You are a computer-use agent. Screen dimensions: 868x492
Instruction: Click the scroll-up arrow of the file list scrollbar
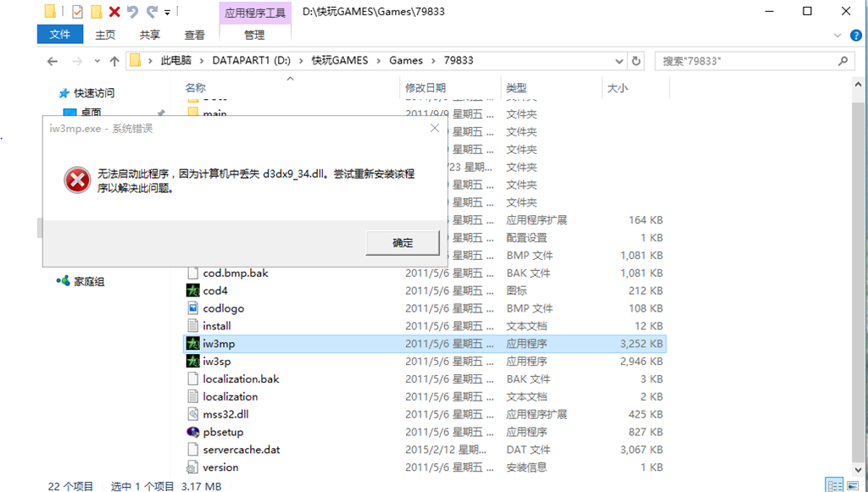tap(859, 86)
